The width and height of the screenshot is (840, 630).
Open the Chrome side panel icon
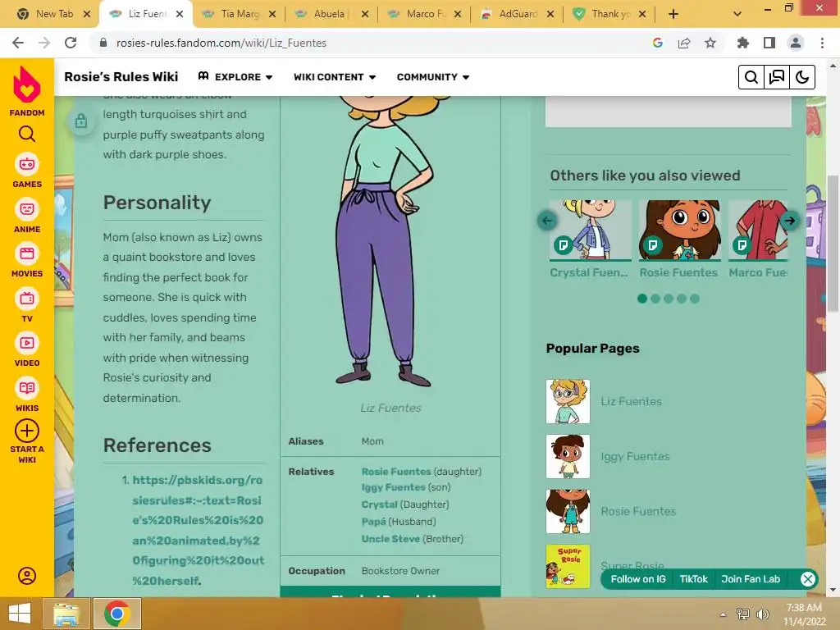769,43
